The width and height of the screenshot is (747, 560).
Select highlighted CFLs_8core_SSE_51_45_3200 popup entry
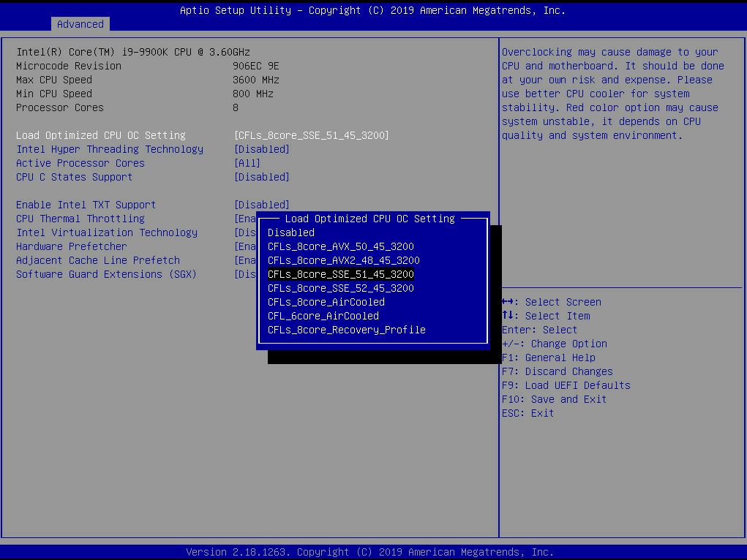pos(341,274)
